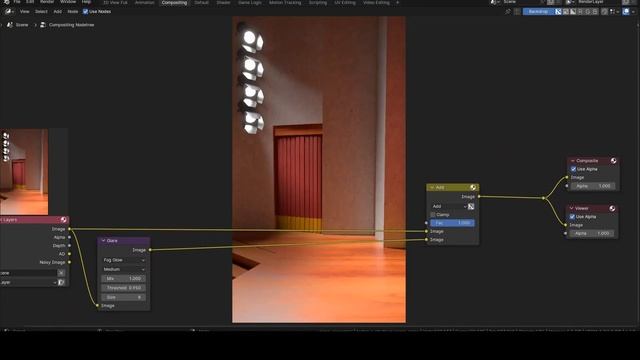Open the editor type selector icon
640x360 pixels.
(x=9, y=11)
